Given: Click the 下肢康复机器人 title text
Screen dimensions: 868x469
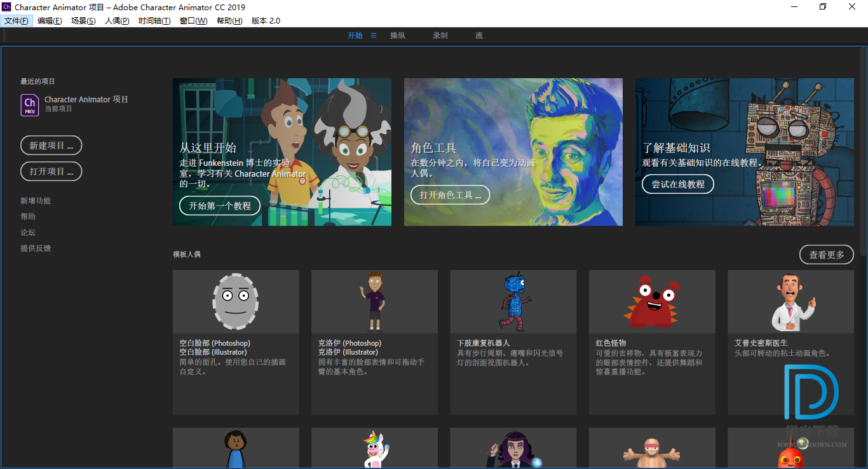Looking at the screenshot, I should [x=484, y=343].
